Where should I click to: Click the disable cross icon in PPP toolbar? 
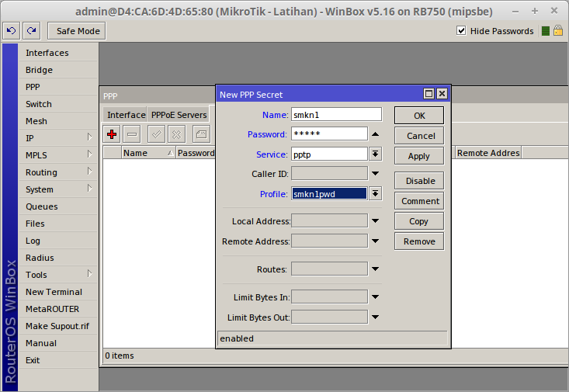177,134
